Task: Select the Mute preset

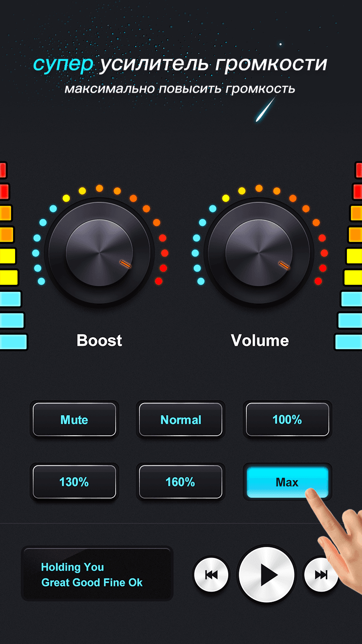Action: pos(74,420)
